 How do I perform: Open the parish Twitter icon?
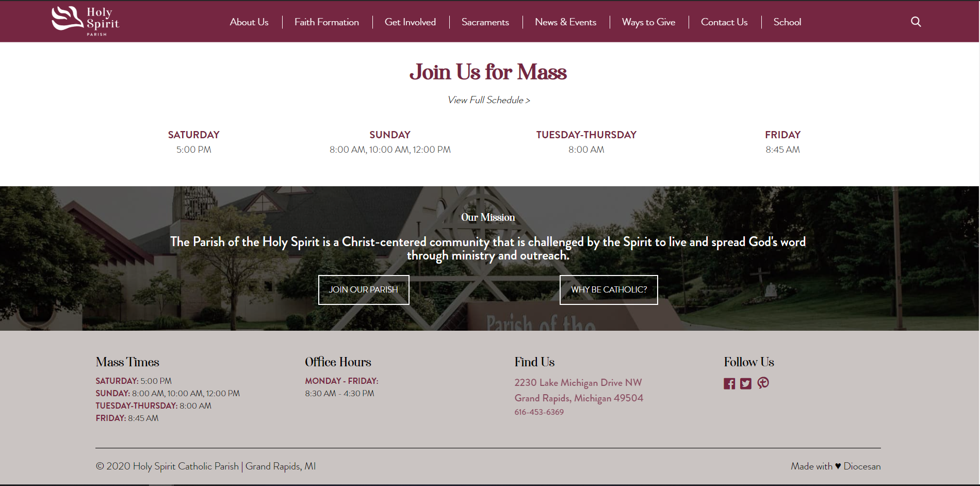point(746,383)
